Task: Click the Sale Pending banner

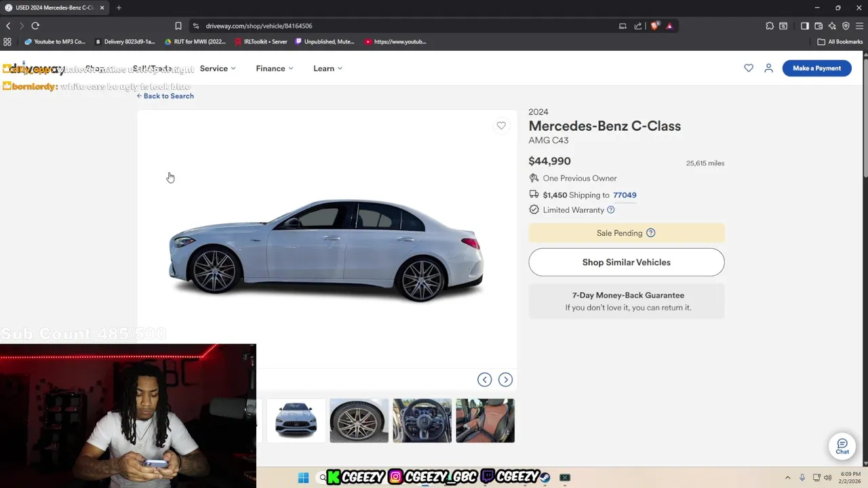Action: click(x=627, y=233)
